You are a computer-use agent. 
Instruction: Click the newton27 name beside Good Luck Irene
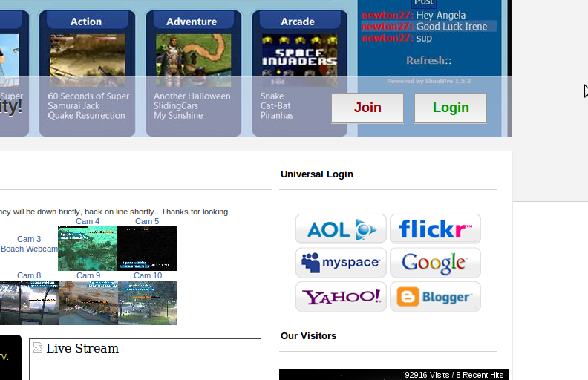click(387, 27)
